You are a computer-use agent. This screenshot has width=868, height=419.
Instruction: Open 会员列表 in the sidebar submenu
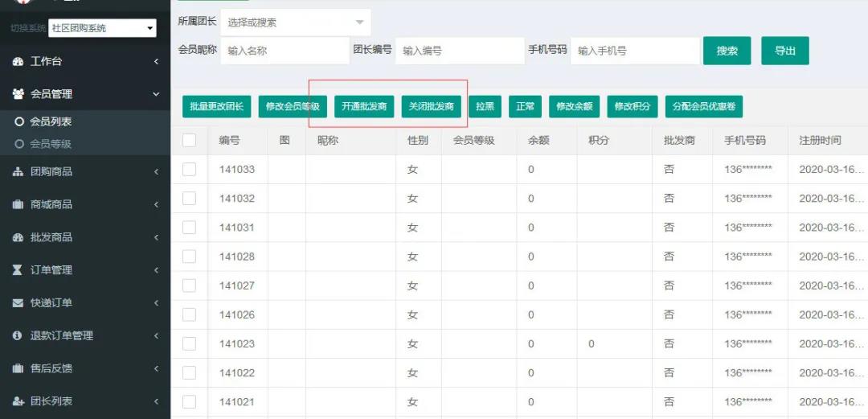tap(51, 122)
